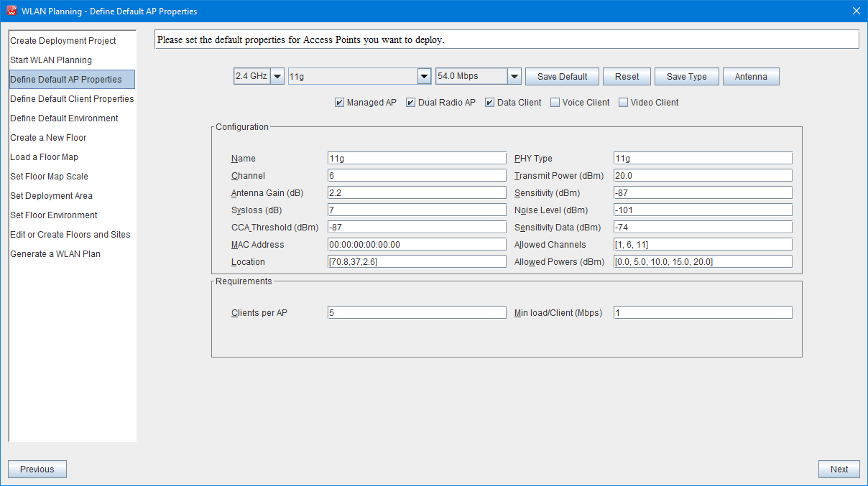
Task: Click the Next button
Action: [839, 469]
